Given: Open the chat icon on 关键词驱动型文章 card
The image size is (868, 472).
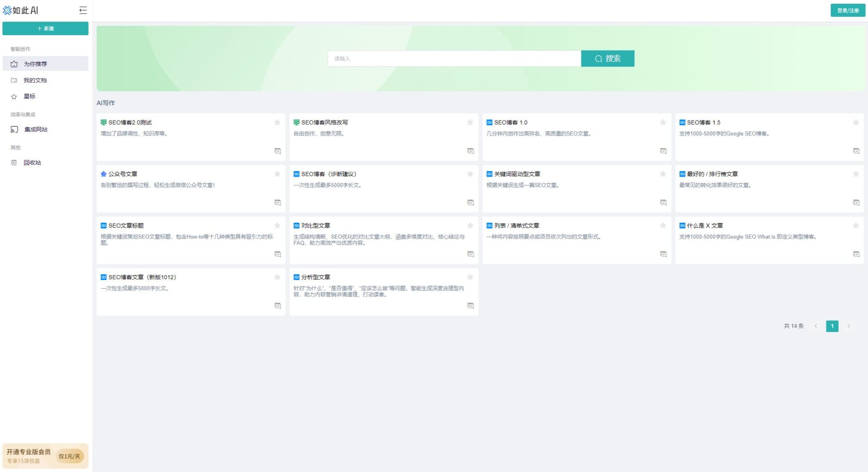Looking at the screenshot, I should point(663,202).
